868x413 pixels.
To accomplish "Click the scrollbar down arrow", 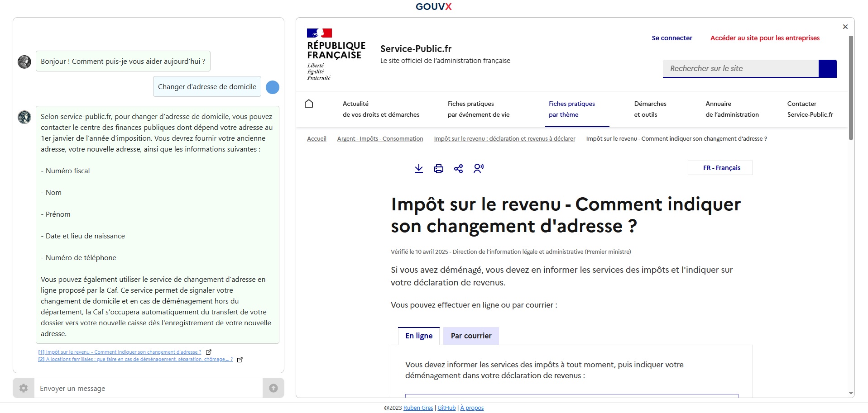I will (851, 394).
